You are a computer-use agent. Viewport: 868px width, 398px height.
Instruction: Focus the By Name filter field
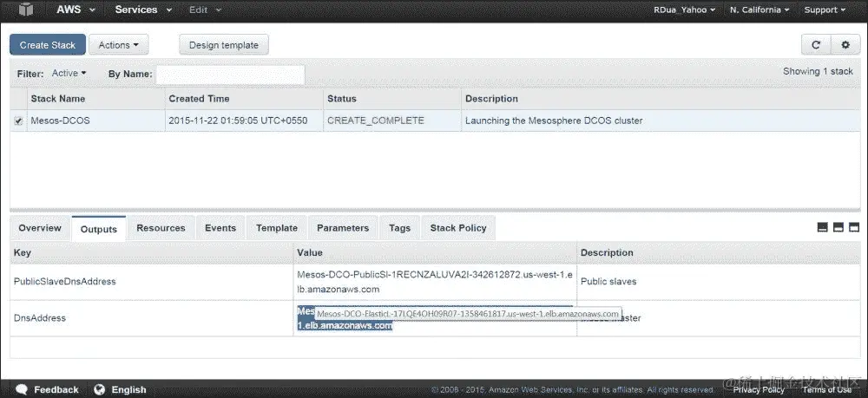click(x=230, y=75)
